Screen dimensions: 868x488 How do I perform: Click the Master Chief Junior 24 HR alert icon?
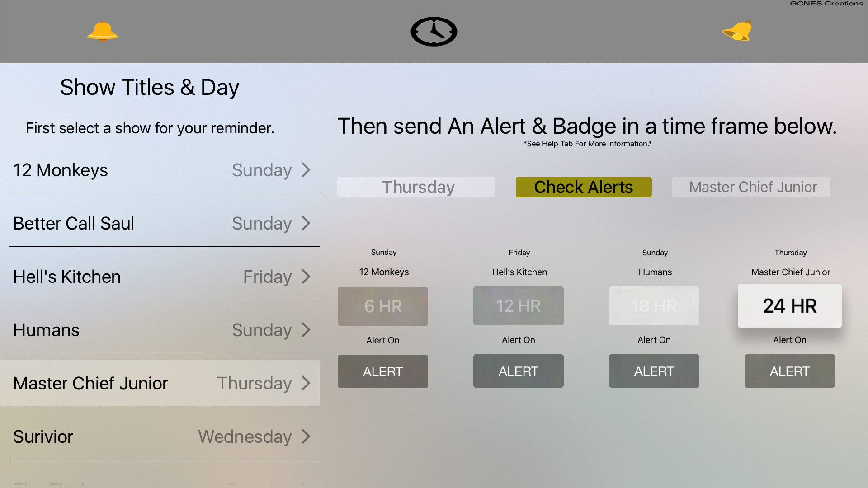789,371
